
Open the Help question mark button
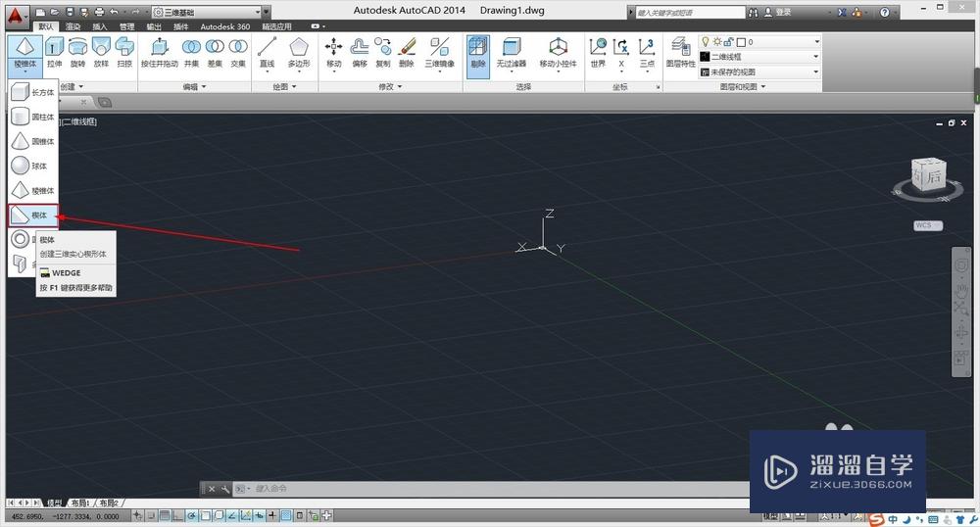pyautogui.click(x=884, y=12)
